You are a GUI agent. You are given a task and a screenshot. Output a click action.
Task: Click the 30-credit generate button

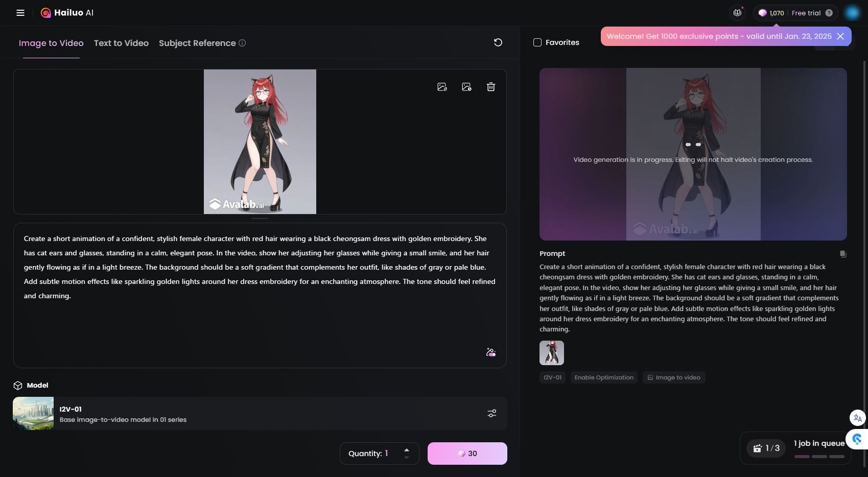click(x=466, y=453)
